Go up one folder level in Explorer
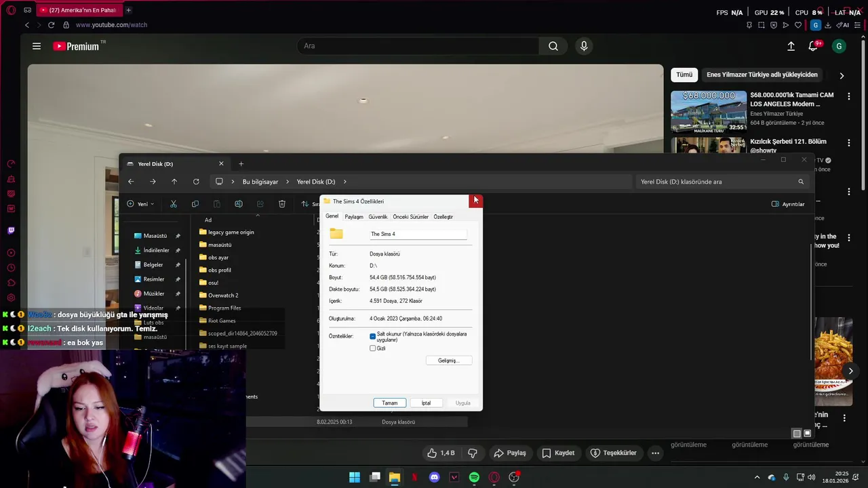This screenshot has width=868, height=488. [x=174, y=182]
